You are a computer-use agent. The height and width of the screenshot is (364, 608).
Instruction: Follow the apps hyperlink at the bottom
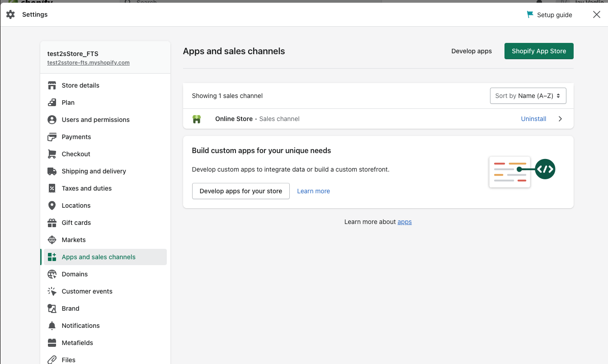[x=405, y=222]
